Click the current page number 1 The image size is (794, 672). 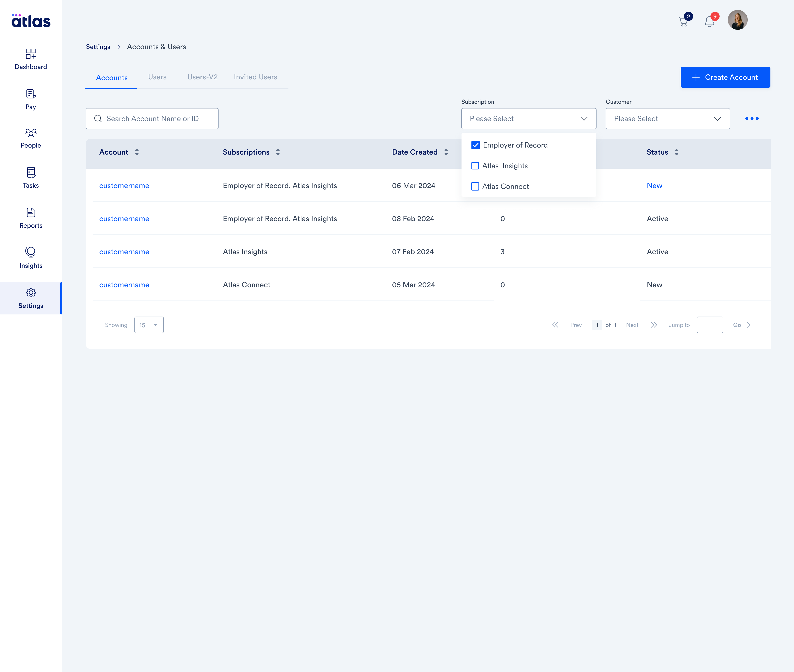[x=597, y=325]
